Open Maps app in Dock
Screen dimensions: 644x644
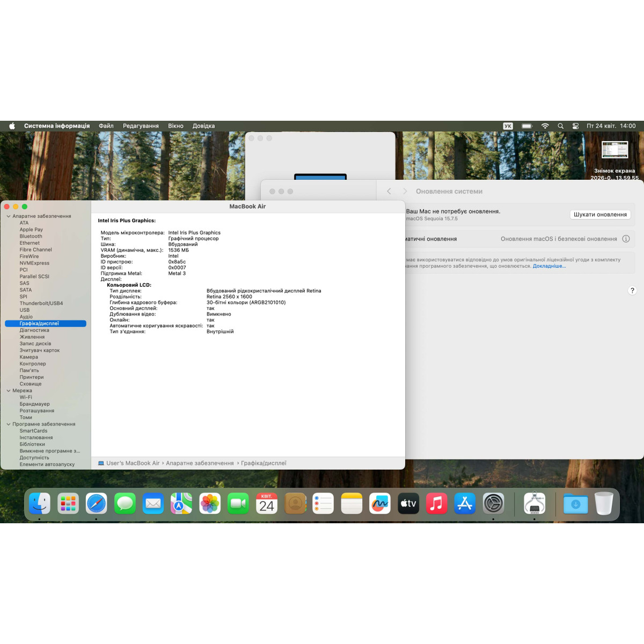(181, 503)
